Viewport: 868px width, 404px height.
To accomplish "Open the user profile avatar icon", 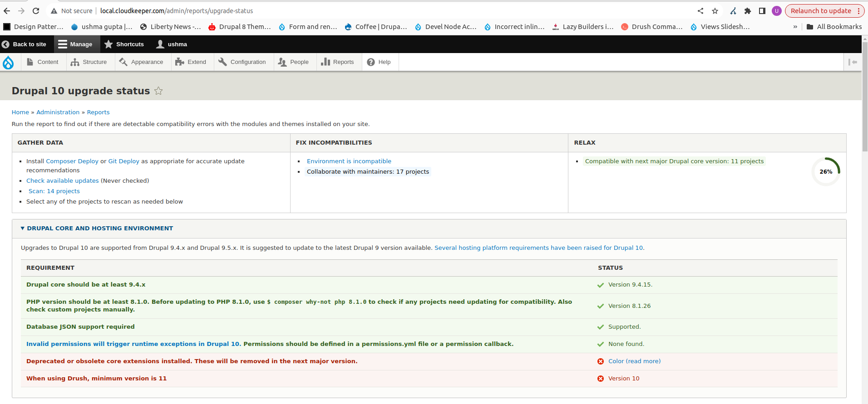I will tap(777, 11).
